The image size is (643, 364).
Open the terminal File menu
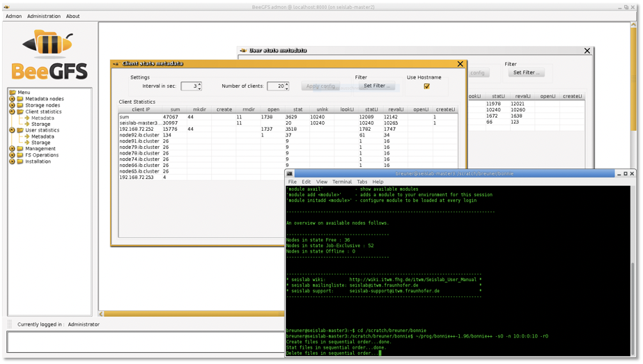[293, 182]
